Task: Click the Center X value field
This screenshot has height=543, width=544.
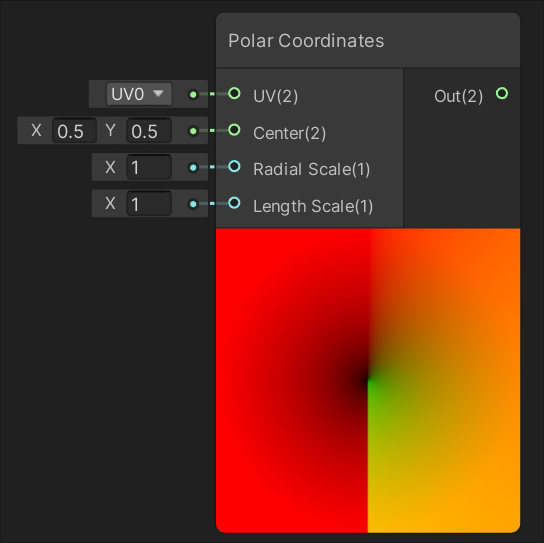Action: pyautogui.click(x=74, y=131)
